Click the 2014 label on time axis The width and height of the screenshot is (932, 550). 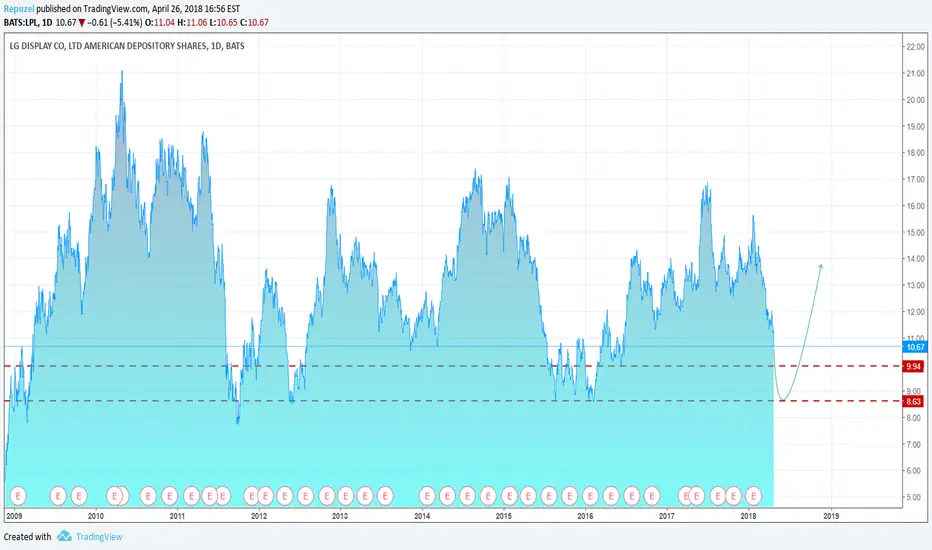422,516
